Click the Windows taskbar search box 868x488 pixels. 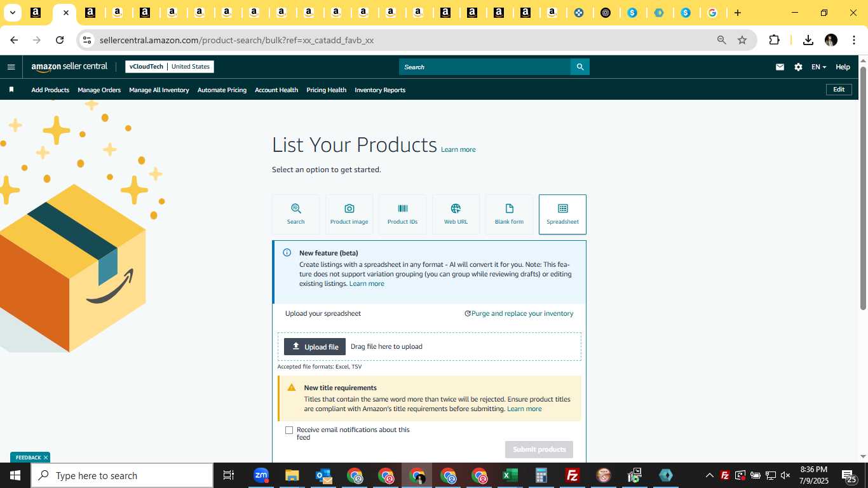122,475
